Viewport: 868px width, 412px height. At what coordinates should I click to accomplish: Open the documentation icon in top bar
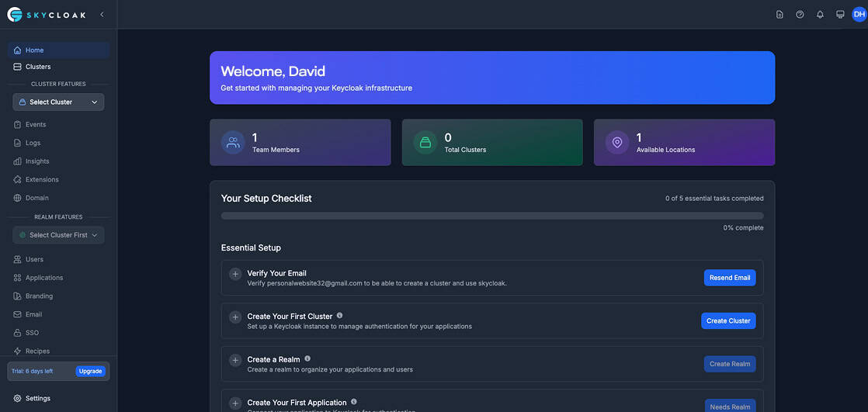click(x=779, y=15)
